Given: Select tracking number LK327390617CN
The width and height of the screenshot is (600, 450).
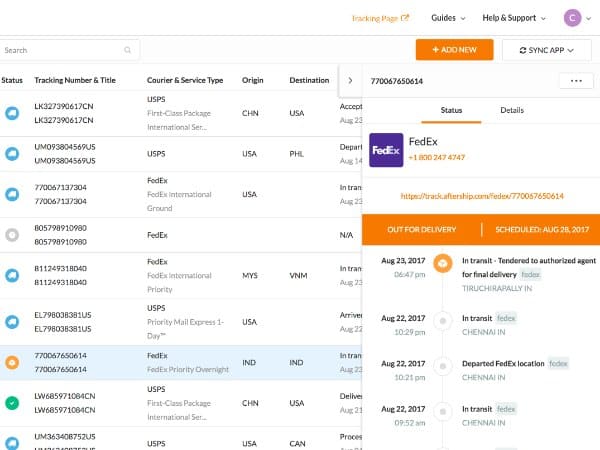Looking at the screenshot, I should tap(64, 106).
